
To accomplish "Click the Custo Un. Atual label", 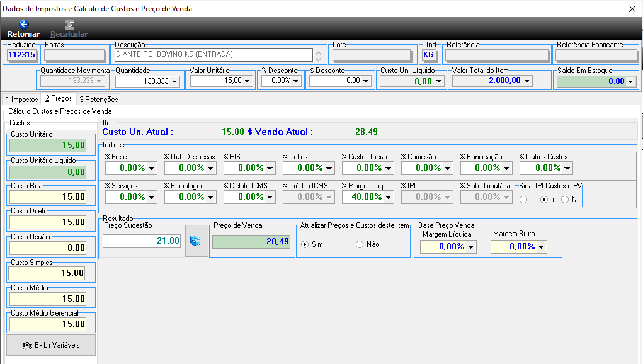I will coord(138,132).
